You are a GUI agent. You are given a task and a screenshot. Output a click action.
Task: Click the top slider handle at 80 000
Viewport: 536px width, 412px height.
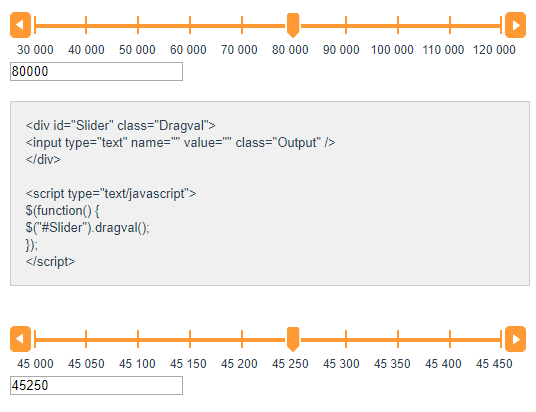point(293,25)
